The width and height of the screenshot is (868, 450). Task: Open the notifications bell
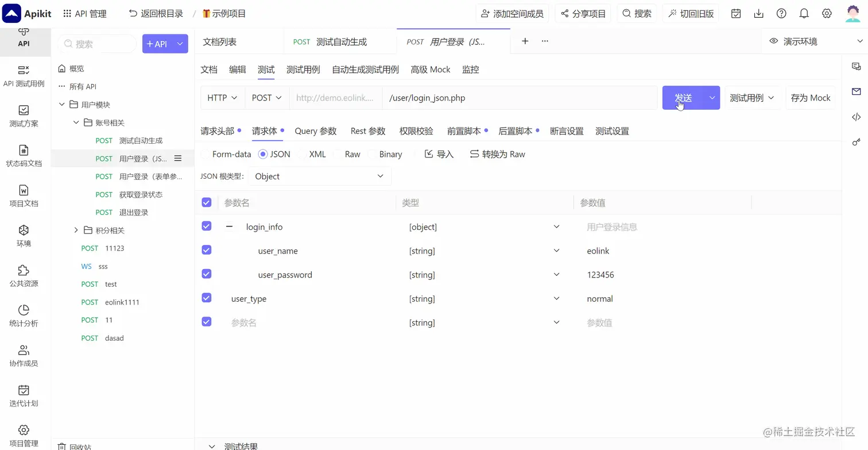(804, 13)
